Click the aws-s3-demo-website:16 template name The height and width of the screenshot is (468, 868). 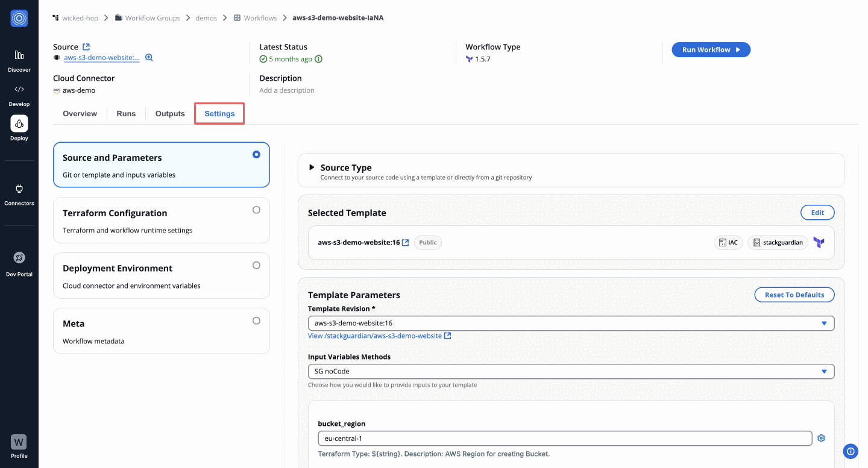pos(359,243)
